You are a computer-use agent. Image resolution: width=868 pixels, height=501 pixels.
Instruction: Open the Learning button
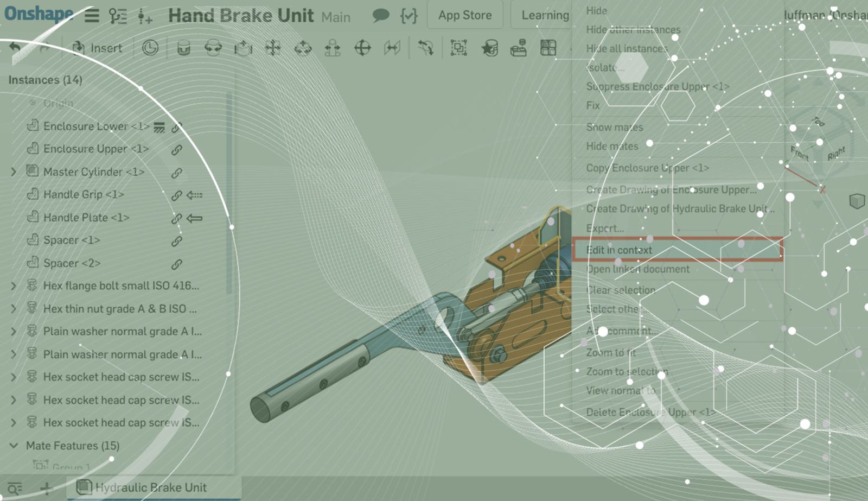click(545, 15)
